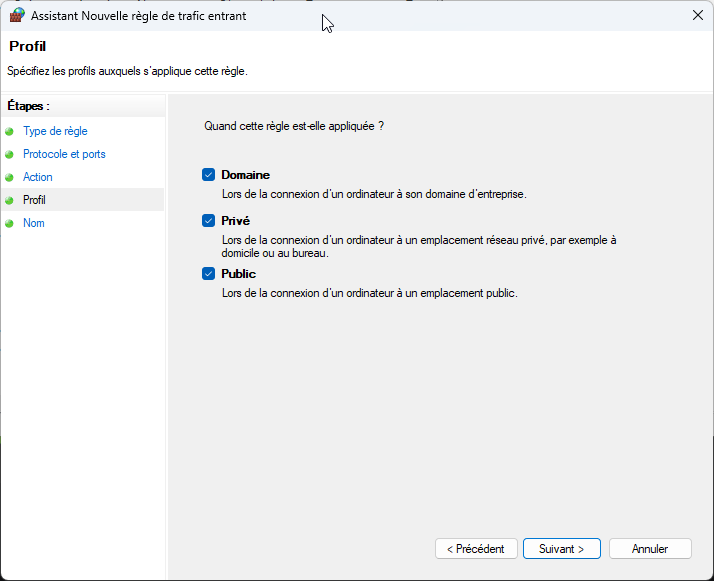Click the firewall wizard icon in title bar
Image resolution: width=714 pixels, height=581 pixels.
(x=17, y=15)
